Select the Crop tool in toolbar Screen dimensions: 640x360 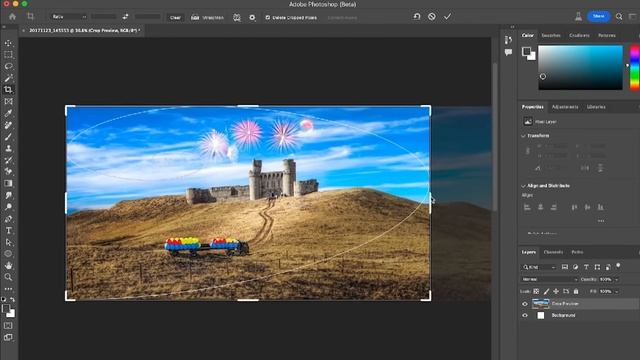(x=8, y=90)
